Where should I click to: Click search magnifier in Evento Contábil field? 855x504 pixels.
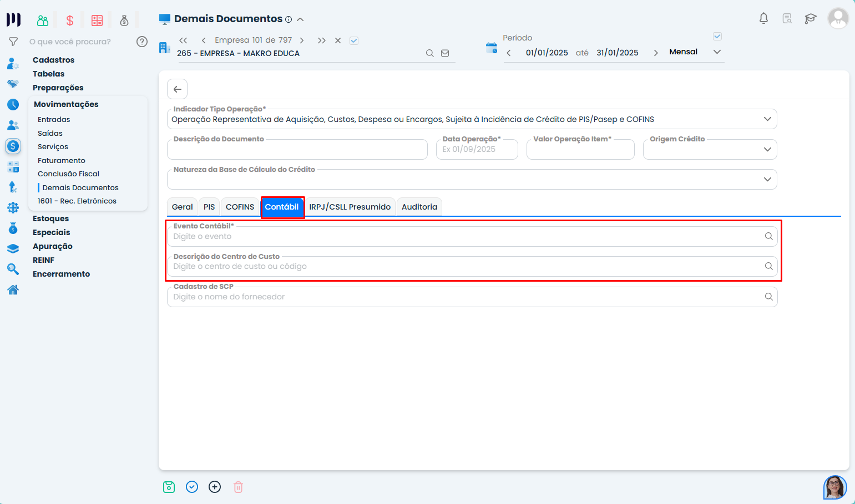tap(768, 236)
